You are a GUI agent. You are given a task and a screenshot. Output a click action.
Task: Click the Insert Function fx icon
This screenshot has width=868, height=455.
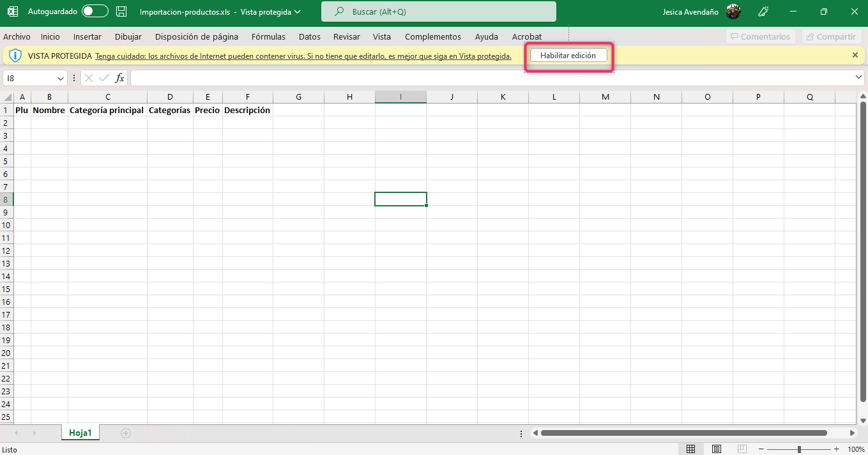(x=119, y=78)
